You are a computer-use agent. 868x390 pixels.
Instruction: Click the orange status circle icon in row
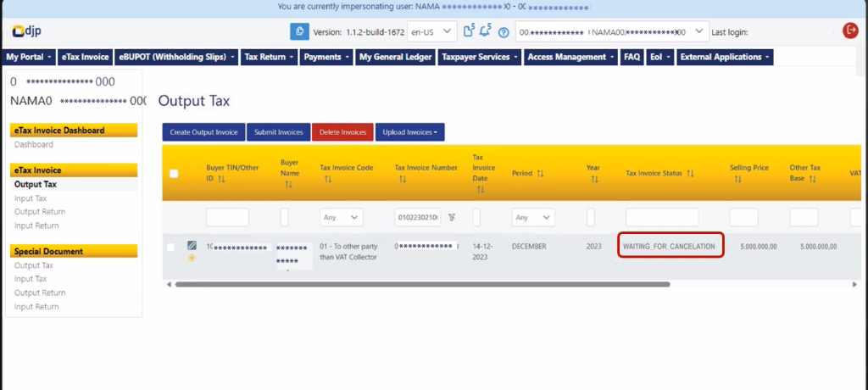tap(192, 258)
